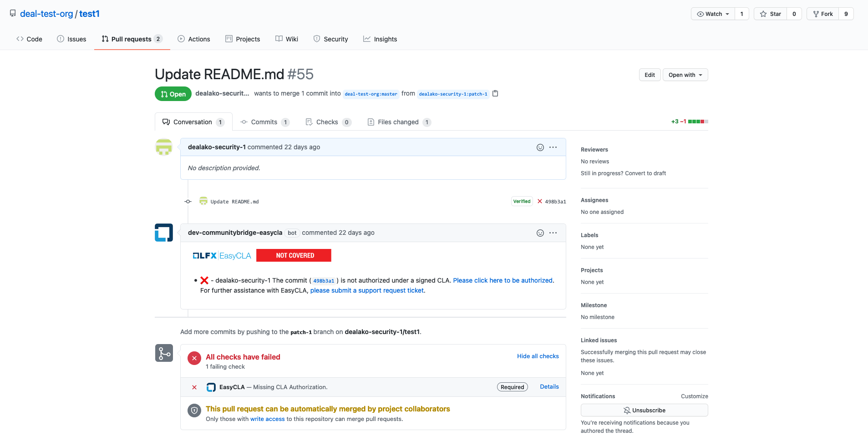Select the Conversation tab
Screen dimensions: 868x436
coord(193,122)
